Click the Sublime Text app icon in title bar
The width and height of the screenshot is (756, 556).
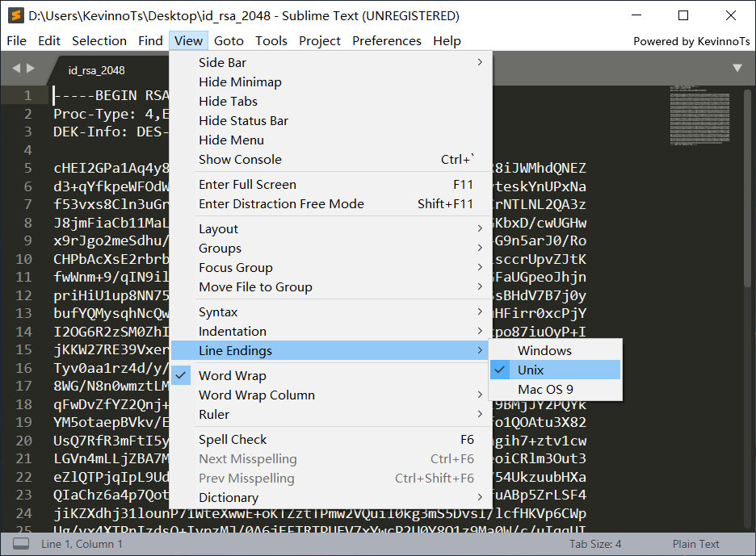click(16, 15)
